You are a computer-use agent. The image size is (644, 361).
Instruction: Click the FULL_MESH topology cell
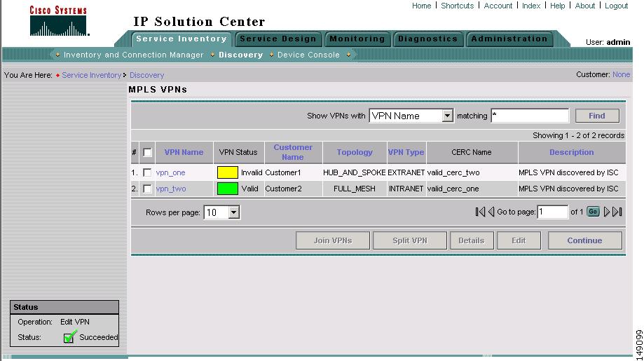click(355, 189)
